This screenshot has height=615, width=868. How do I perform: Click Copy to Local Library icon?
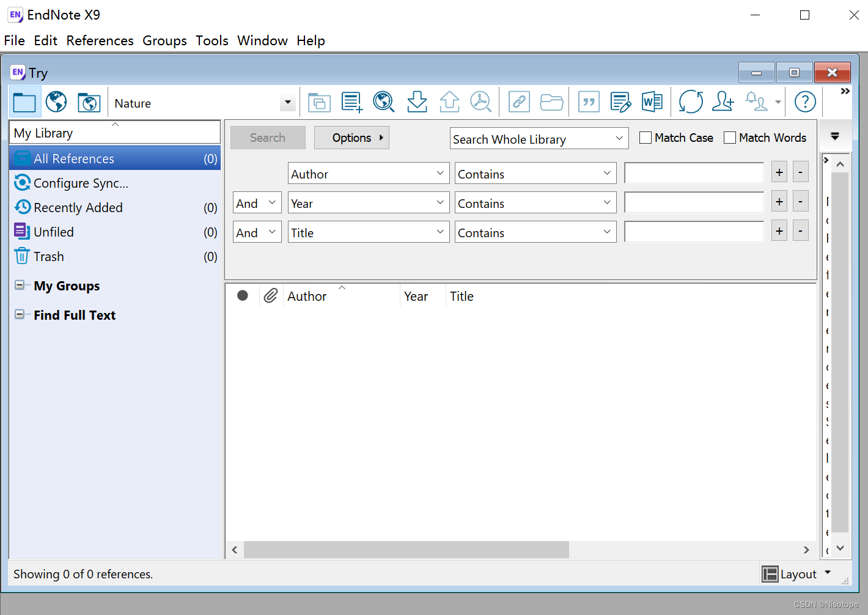[x=319, y=102]
